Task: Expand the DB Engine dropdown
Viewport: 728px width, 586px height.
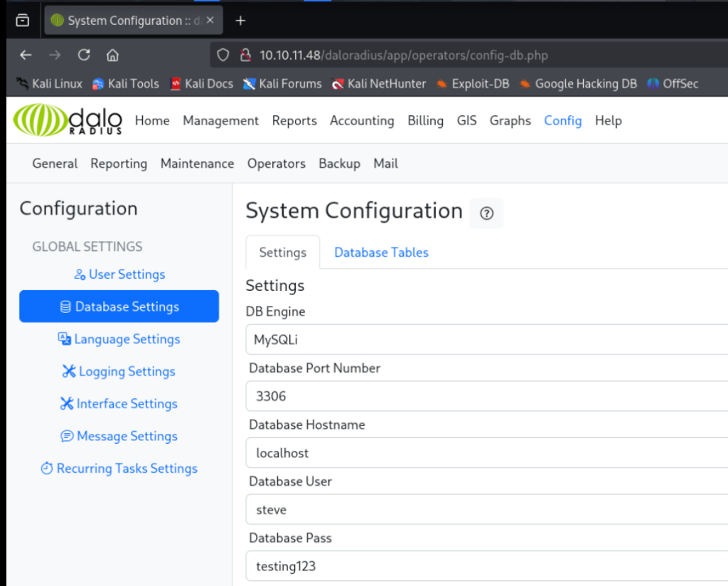Action: point(486,339)
